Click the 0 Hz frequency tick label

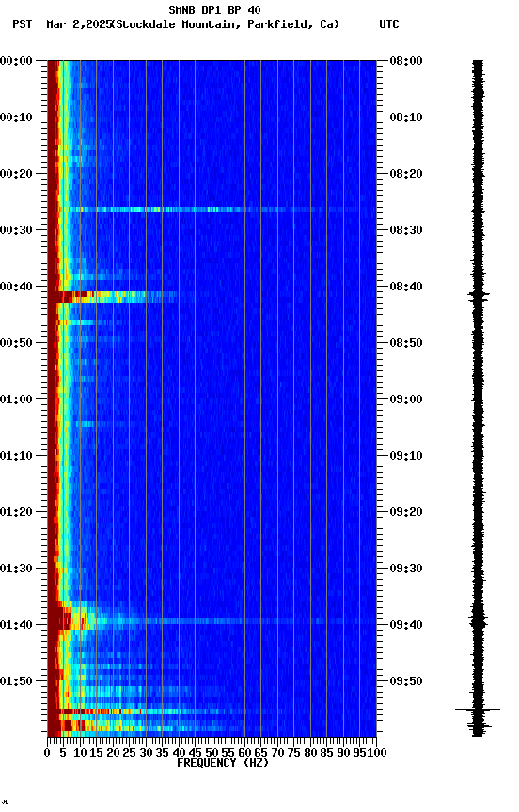click(x=47, y=753)
